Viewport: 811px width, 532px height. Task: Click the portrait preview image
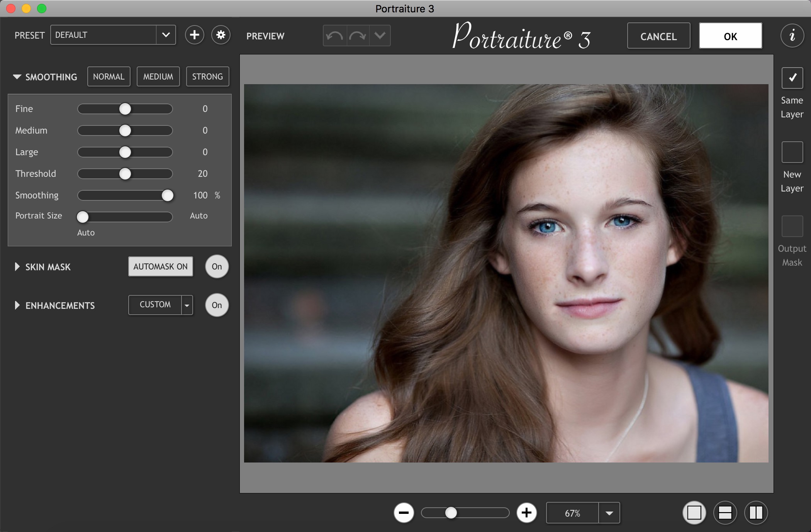506,273
